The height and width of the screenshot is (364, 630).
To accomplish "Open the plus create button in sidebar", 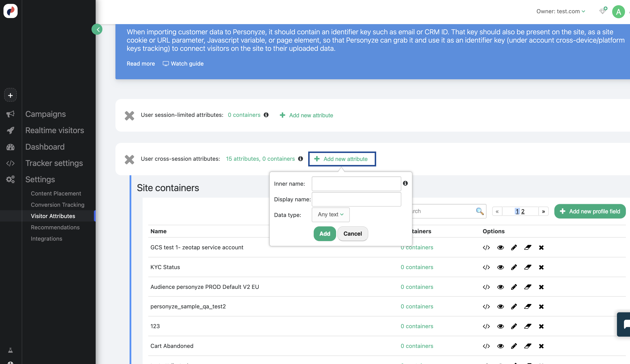I will 10,95.
